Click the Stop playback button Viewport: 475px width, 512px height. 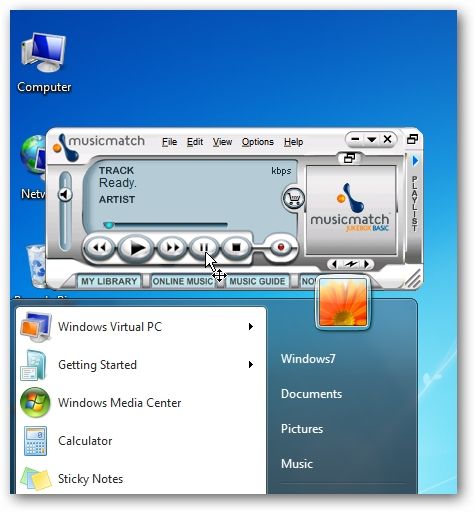236,247
